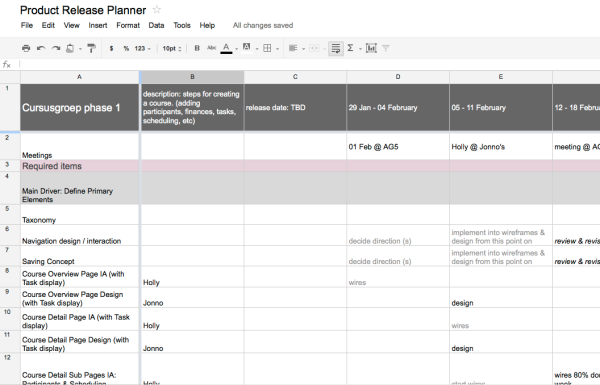The height and width of the screenshot is (385, 600).
Task: Click the insert chart icon
Action: point(371,48)
